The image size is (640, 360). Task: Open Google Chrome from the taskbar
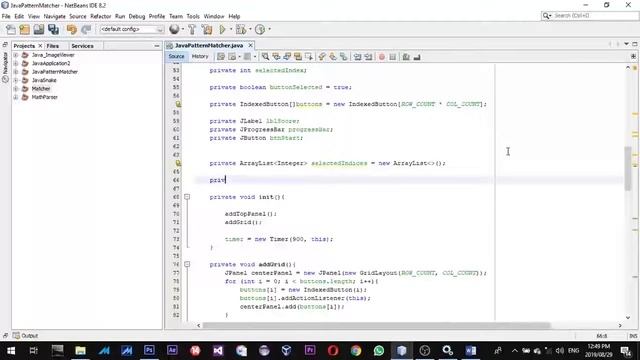(356, 351)
